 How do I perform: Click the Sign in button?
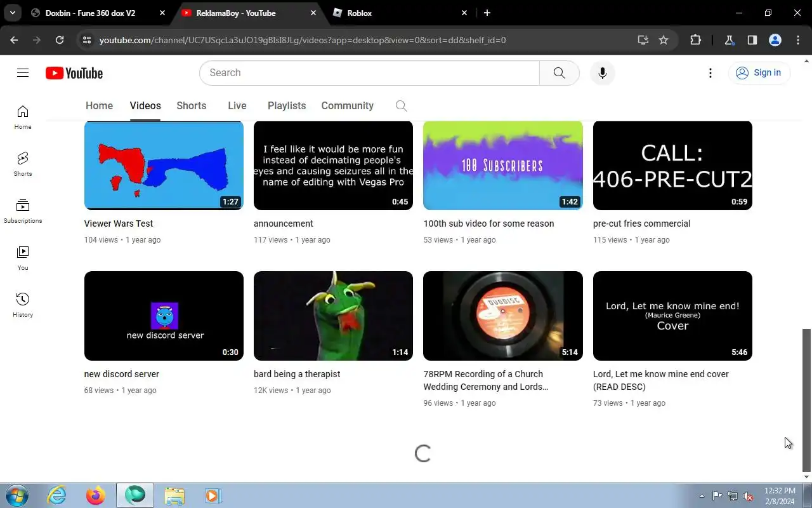(x=759, y=73)
